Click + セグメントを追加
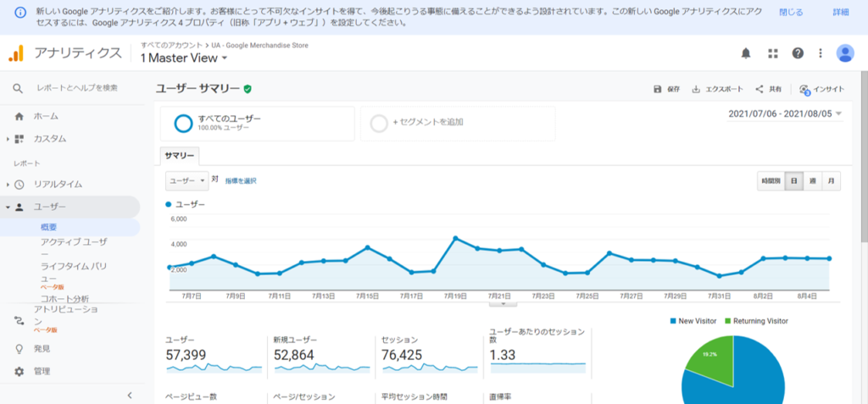The height and width of the screenshot is (404, 868). point(458,124)
